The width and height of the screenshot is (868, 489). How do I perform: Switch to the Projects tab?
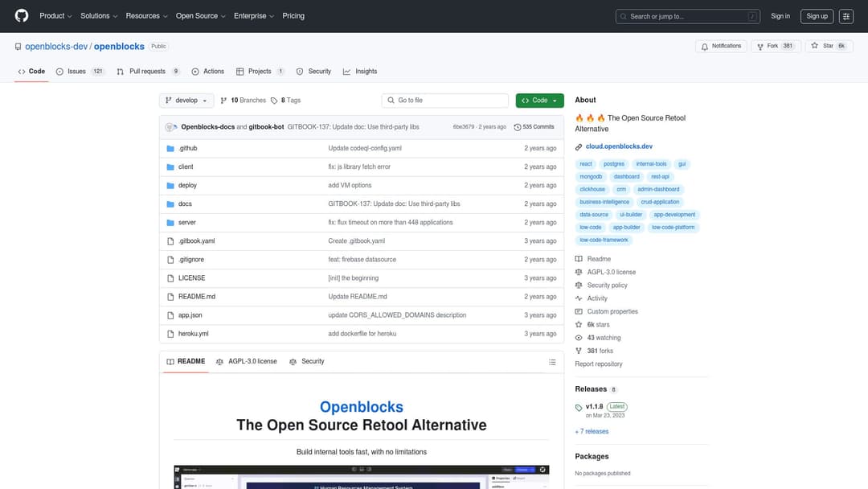[x=260, y=72]
